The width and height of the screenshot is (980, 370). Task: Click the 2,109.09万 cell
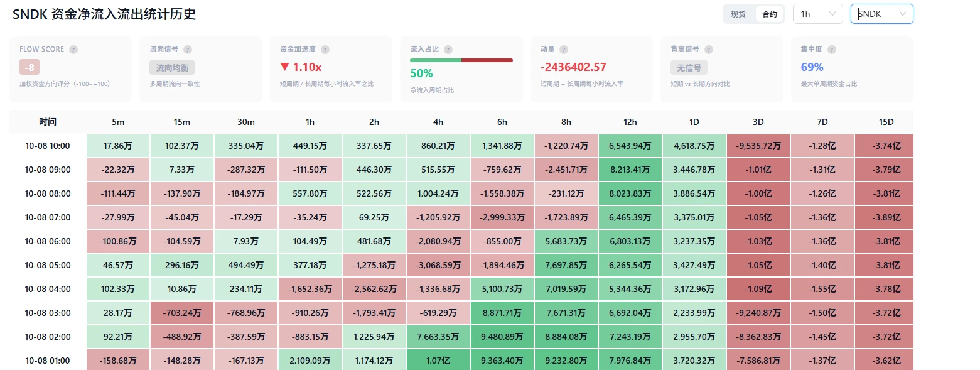310,361
